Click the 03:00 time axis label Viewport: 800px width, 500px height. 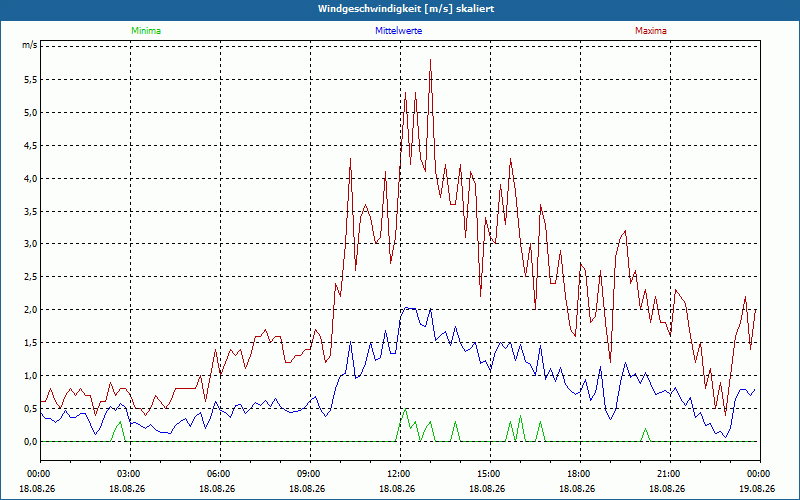pyautogui.click(x=131, y=474)
